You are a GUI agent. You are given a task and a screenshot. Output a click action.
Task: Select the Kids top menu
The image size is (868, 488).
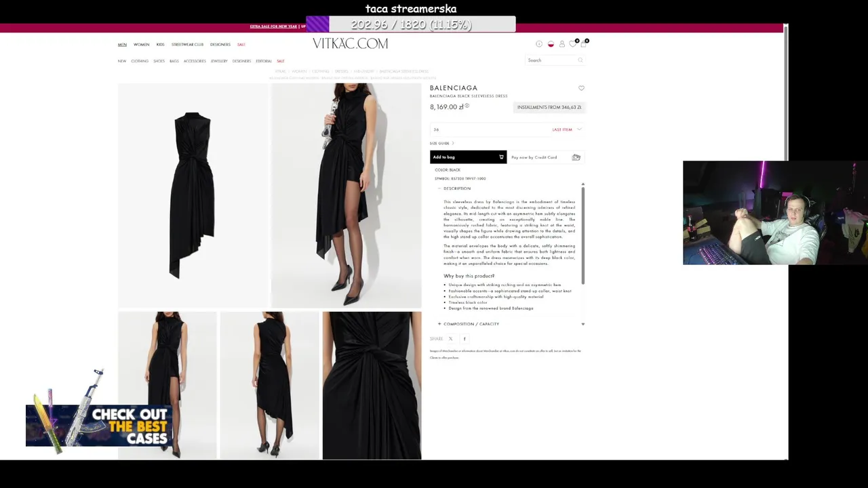point(160,45)
